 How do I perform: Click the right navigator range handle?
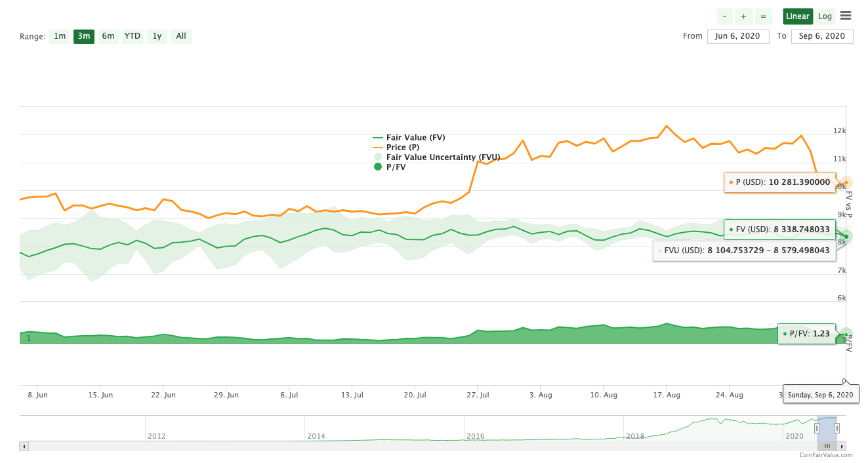pos(837,428)
